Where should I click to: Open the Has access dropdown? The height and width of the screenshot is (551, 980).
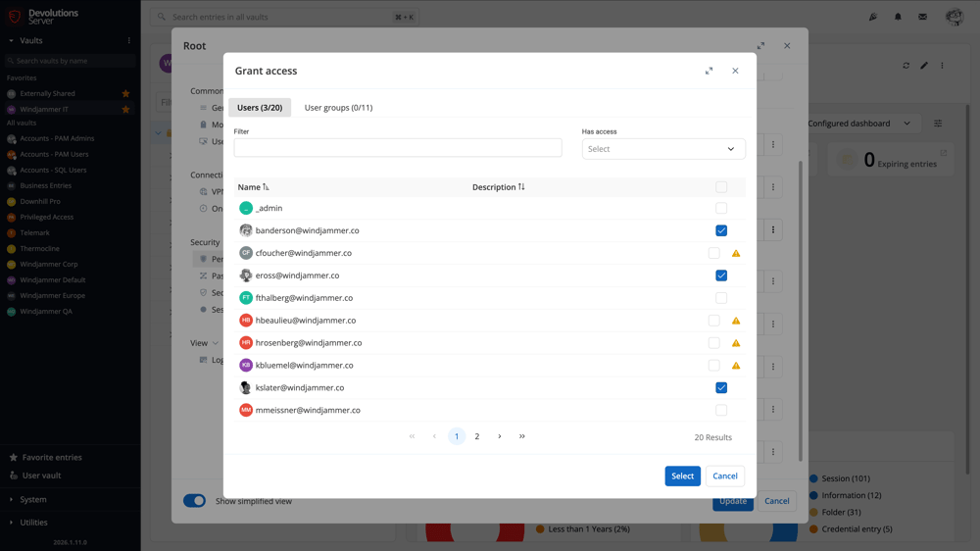(663, 149)
